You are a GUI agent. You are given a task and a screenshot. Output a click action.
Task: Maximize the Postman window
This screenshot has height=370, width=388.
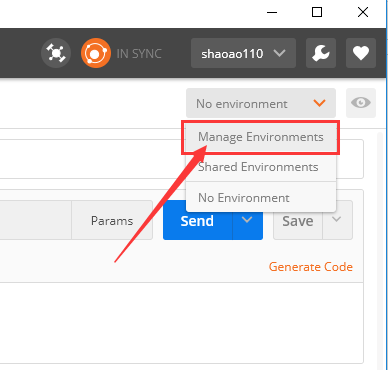(317, 12)
